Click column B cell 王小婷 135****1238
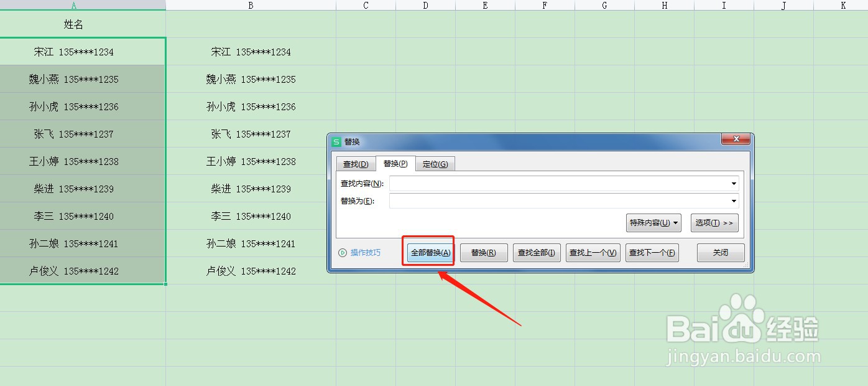868x386 pixels. (x=251, y=161)
